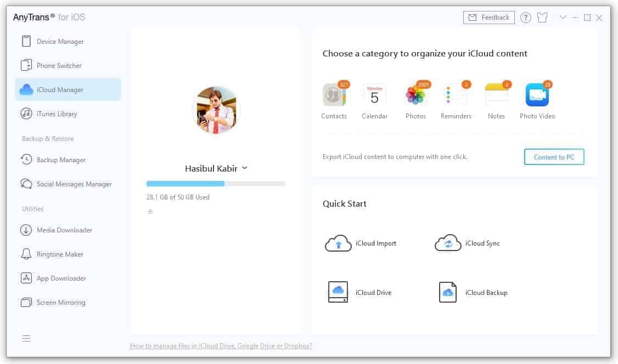618x364 pixels.
Task: Select the Notes category icon
Action: click(x=496, y=96)
